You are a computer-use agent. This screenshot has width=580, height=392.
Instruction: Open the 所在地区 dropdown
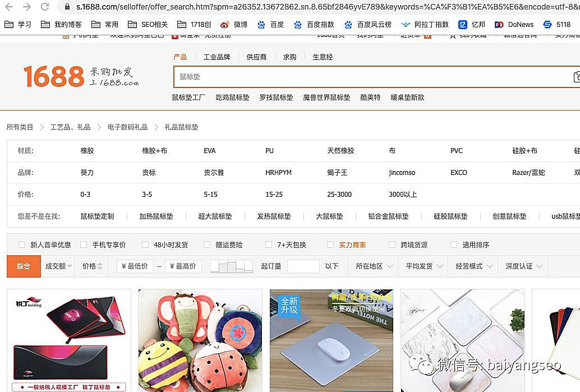[x=374, y=266]
